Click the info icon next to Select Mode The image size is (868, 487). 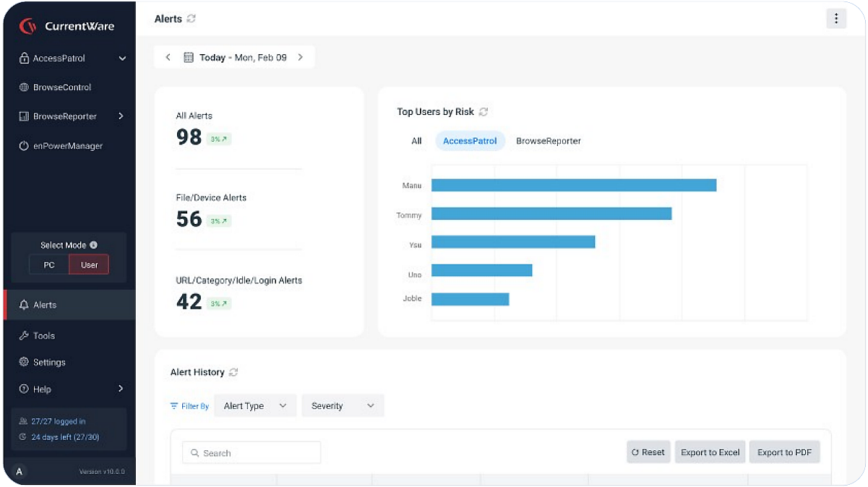tap(94, 245)
